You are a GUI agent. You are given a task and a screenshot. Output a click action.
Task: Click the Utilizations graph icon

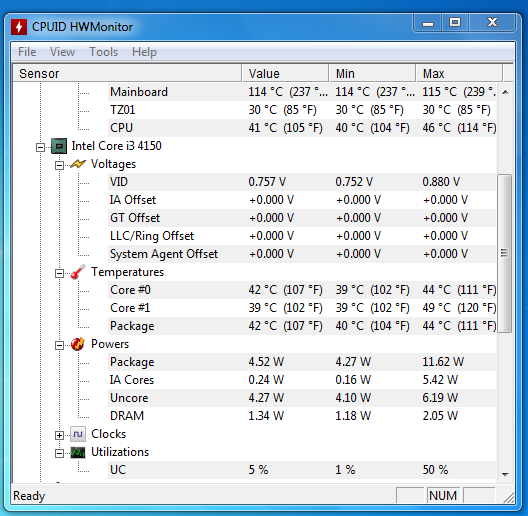[78, 452]
